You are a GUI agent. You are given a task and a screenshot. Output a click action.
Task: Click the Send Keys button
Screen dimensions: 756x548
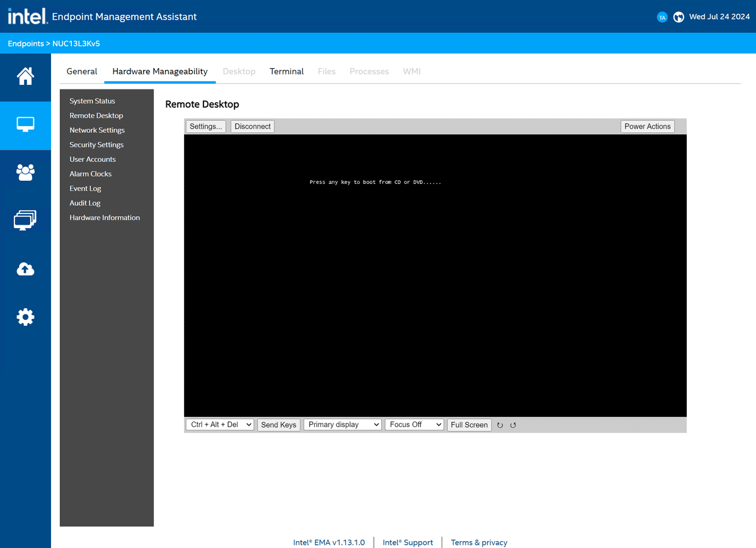(x=278, y=425)
